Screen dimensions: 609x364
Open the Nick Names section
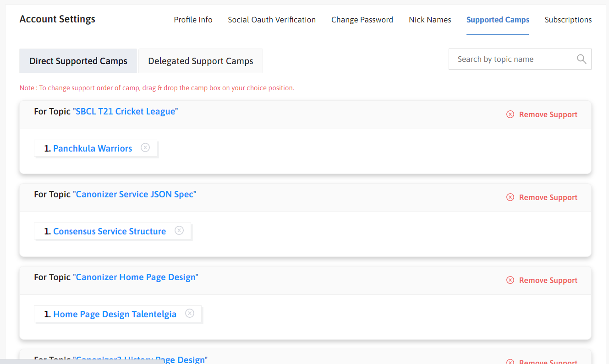[430, 20]
